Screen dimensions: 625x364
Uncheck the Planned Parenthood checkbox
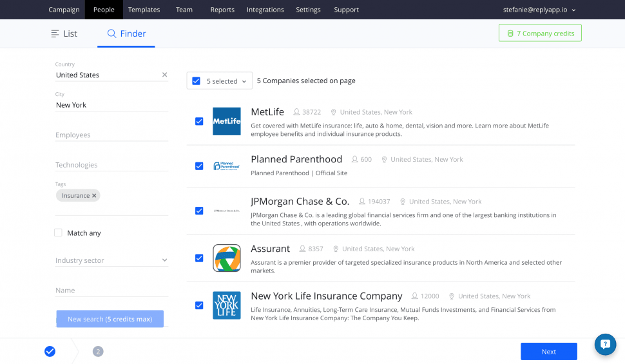coord(199,166)
